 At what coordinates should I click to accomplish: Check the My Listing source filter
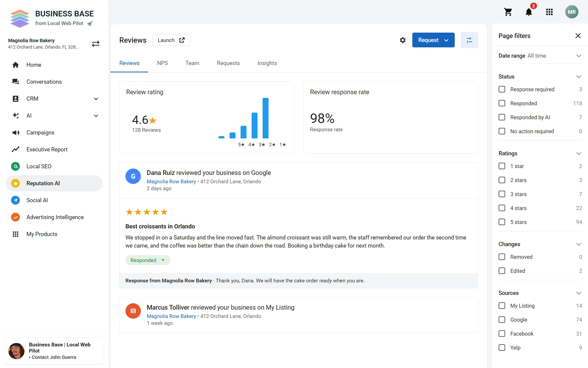(x=502, y=306)
